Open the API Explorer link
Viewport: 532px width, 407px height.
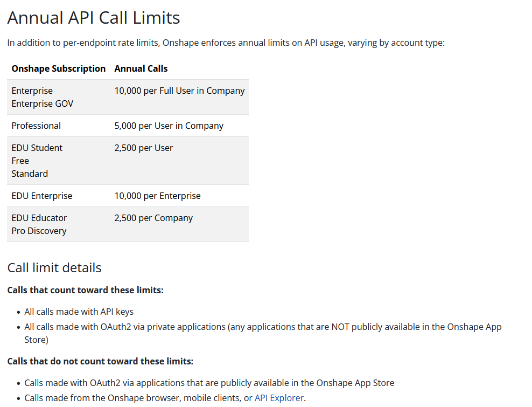(279, 398)
